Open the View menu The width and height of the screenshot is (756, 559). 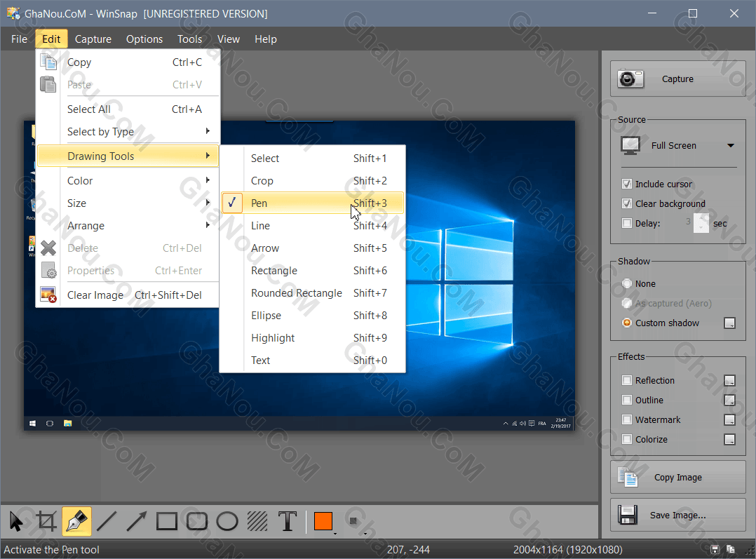pyautogui.click(x=229, y=39)
